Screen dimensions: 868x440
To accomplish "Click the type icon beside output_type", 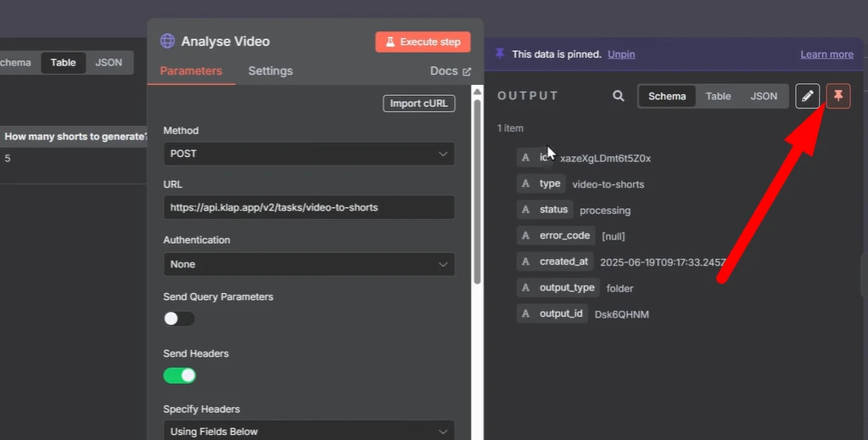I will 525,288.
